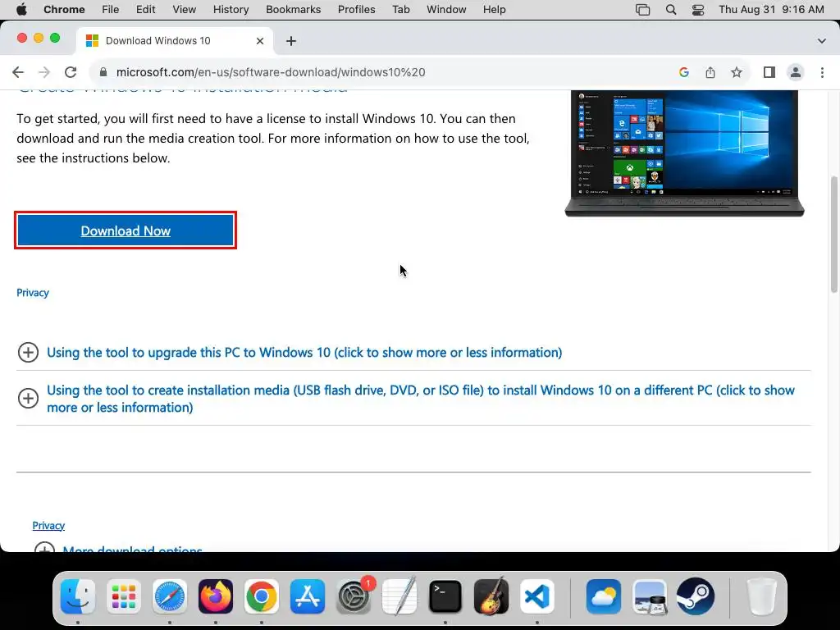Screen dimensions: 840x630
Task: Share this page using share icon
Action: coord(710,72)
